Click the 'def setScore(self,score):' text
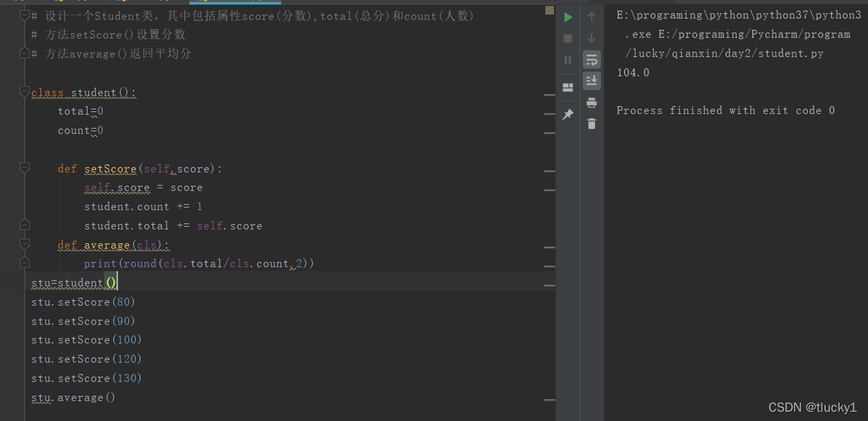 (140, 169)
